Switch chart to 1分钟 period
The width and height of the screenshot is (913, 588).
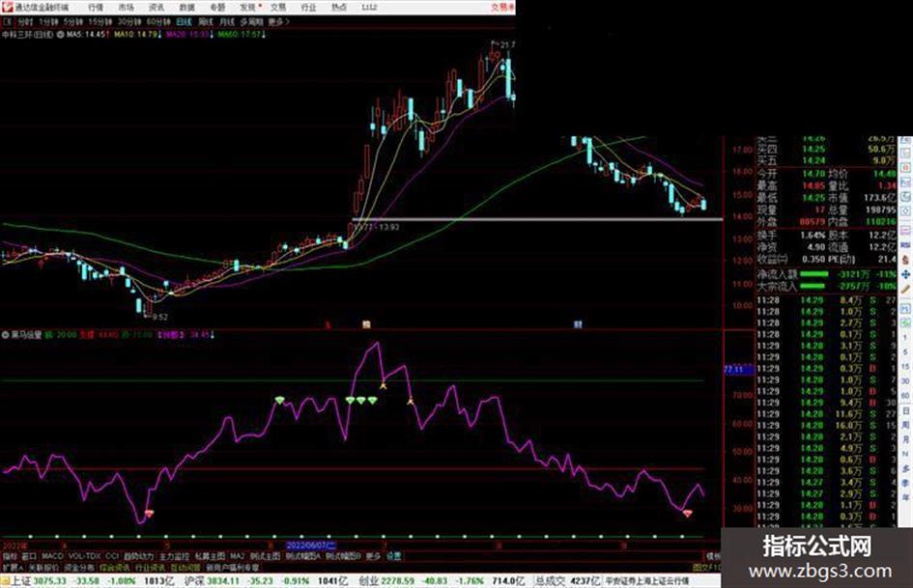tap(48, 21)
